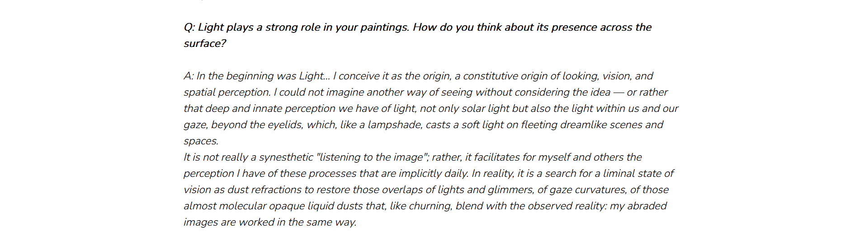Click the final line 'images are worked in the same way'
Viewport: 868px width, 245px height.
pos(270,222)
